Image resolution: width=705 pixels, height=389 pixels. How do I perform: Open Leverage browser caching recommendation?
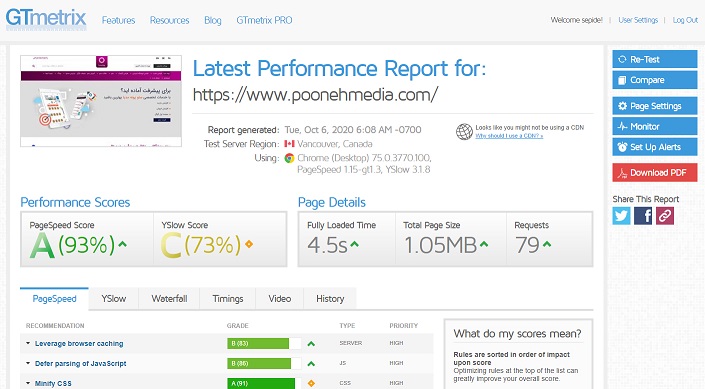pos(79,344)
